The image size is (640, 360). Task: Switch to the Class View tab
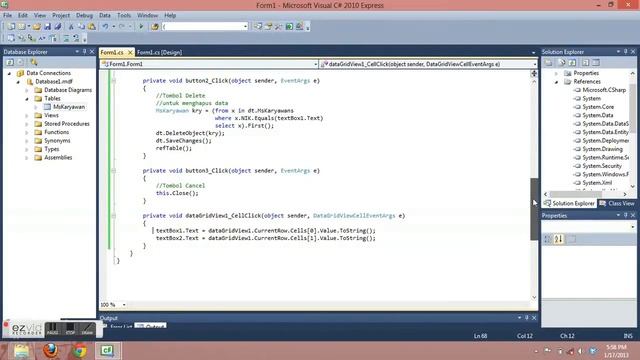click(617, 203)
